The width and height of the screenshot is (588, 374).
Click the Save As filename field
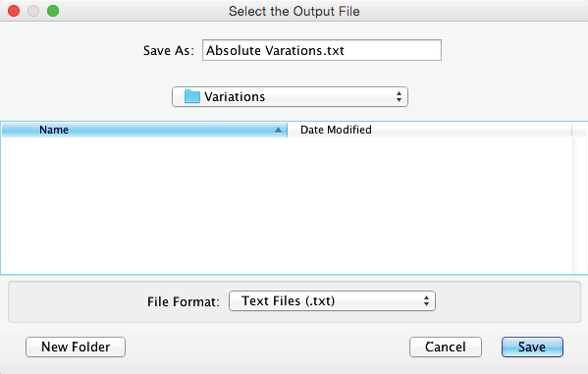click(322, 50)
